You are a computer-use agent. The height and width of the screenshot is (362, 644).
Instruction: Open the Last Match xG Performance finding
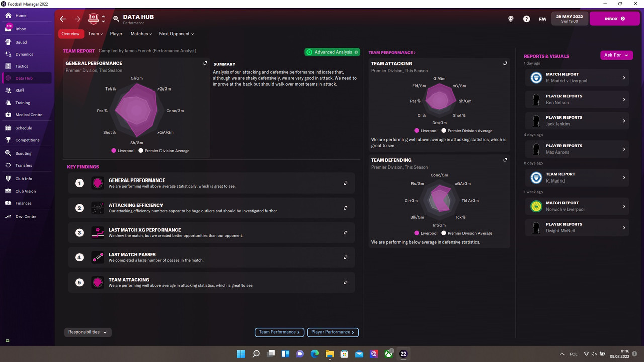[212, 233]
